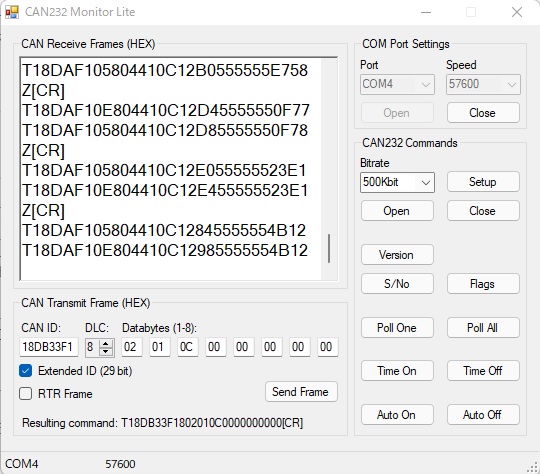Click the fifth databyte field
540x474 pixels.
coord(244,347)
